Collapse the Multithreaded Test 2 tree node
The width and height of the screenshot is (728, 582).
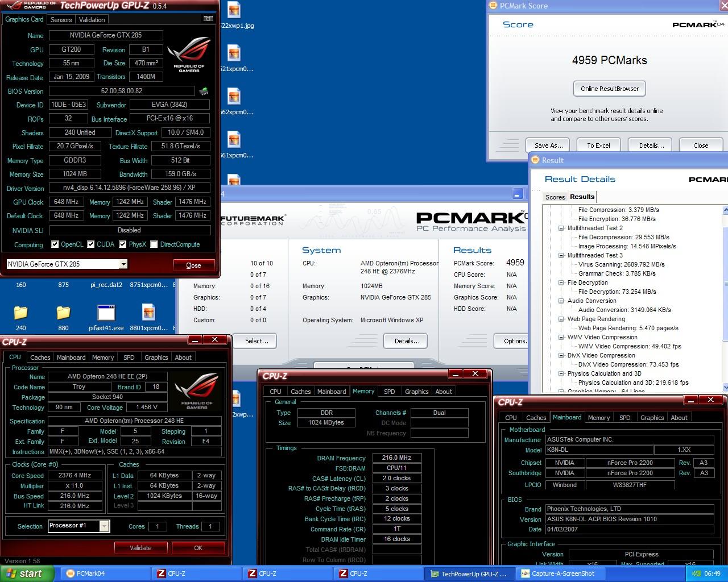click(x=561, y=228)
